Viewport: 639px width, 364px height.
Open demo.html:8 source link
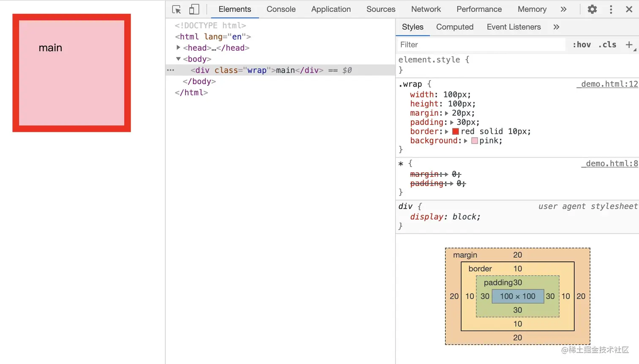tap(609, 164)
